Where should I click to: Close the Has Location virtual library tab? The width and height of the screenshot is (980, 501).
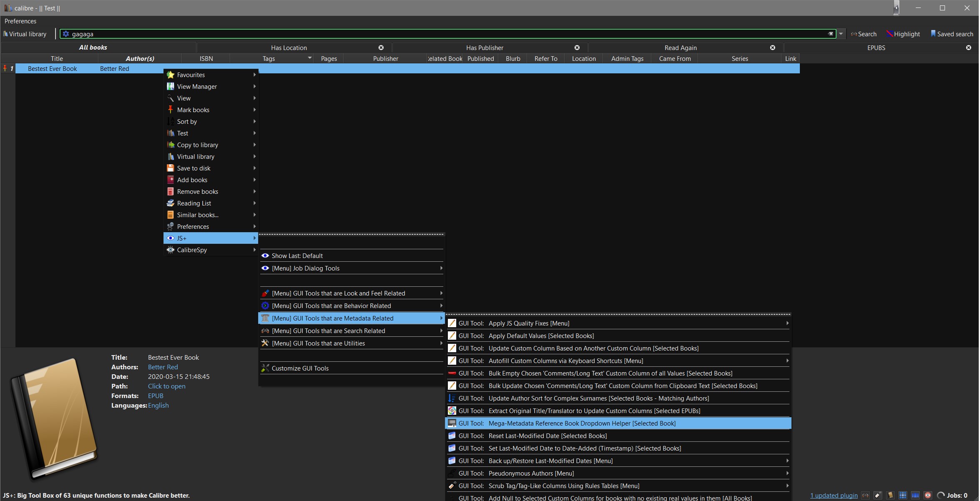(381, 48)
